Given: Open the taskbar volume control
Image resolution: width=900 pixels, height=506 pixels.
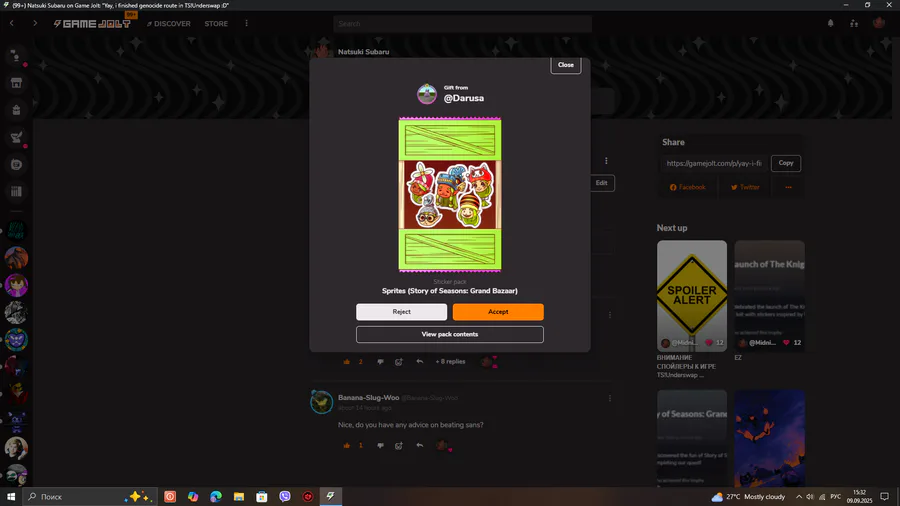Looking at the screenshot, I should 810,497.
